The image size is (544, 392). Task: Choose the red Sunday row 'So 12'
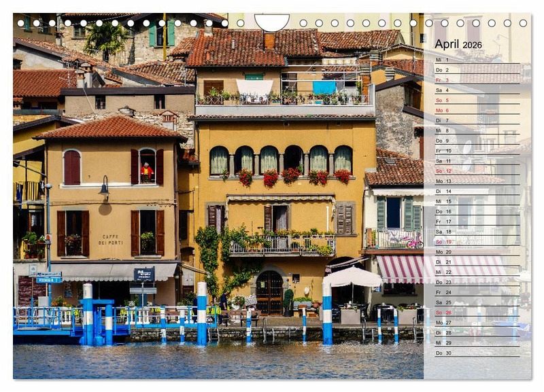(x=477, y=171)
